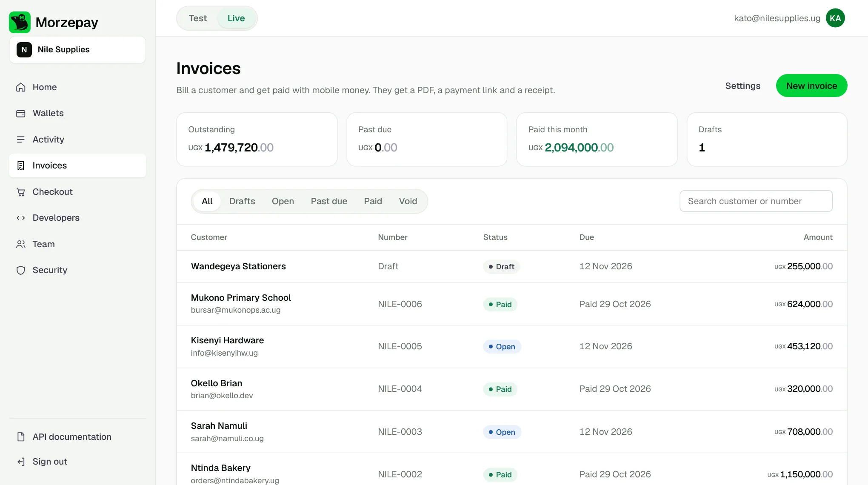868x485 pixels.
Task: Click the Due column header
Action: (x=586, y=237)
